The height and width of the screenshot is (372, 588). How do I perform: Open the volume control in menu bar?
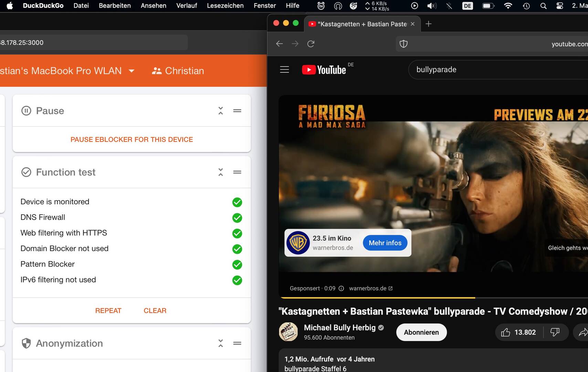[432, 6]
